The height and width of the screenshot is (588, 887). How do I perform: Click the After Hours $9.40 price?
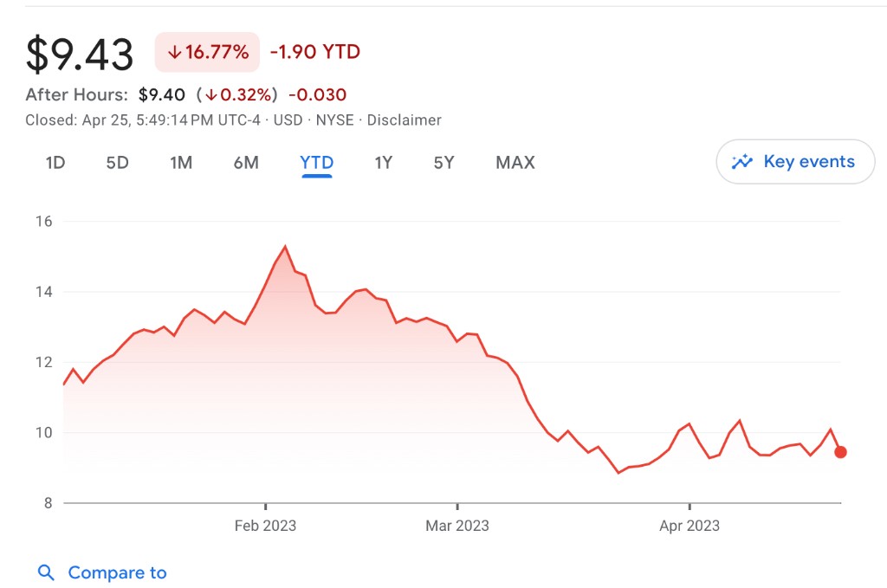[161, 94]
